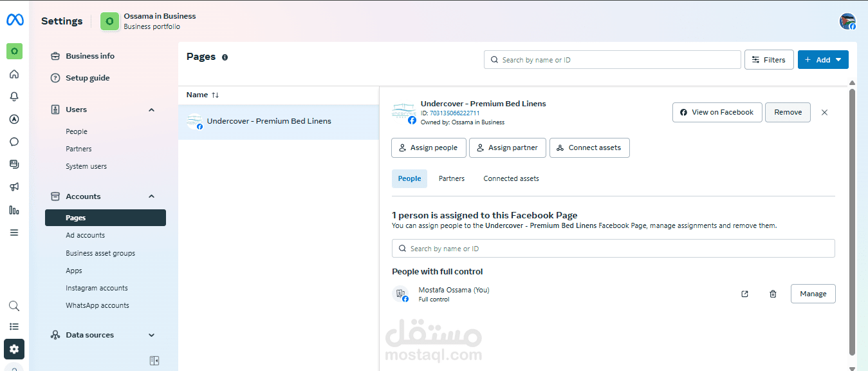This screenshot has height=371, width=868.
Task: Click Assign partner button
Action: (508, 147)
